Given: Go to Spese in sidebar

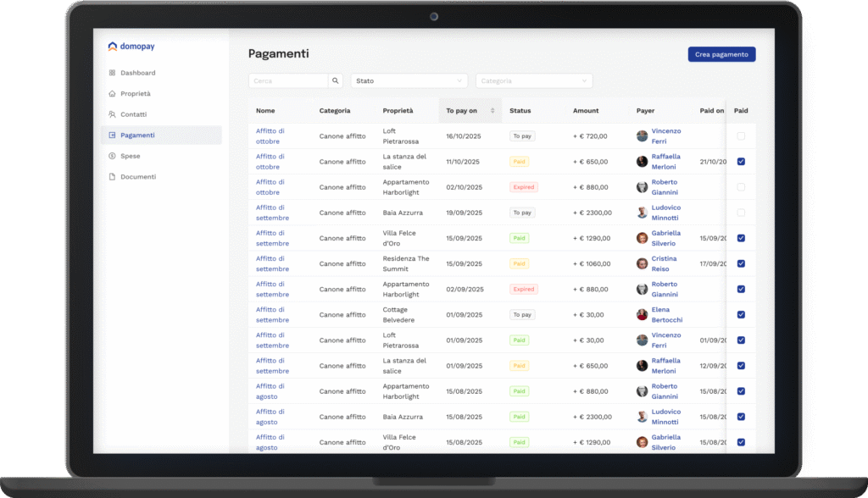Looking at the screenshot, I should pos(130,156).
